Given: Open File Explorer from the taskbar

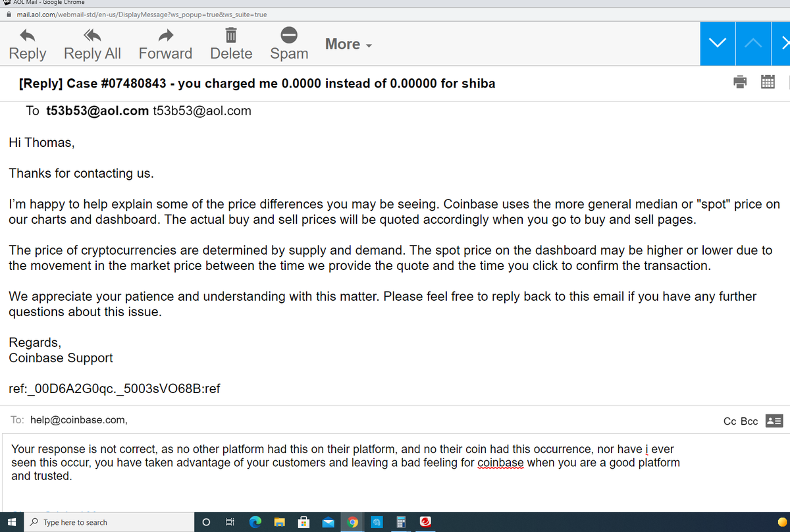Looking at the screenshot, I should (280, 522).
